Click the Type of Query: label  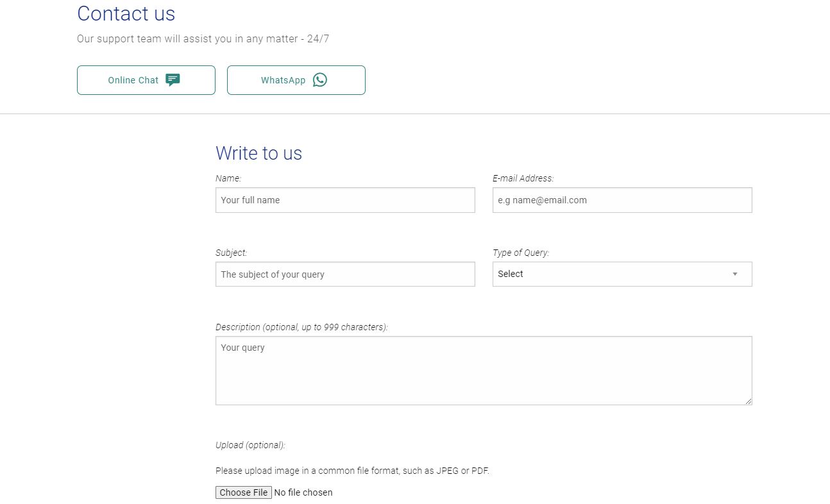[x=521, y=253]
